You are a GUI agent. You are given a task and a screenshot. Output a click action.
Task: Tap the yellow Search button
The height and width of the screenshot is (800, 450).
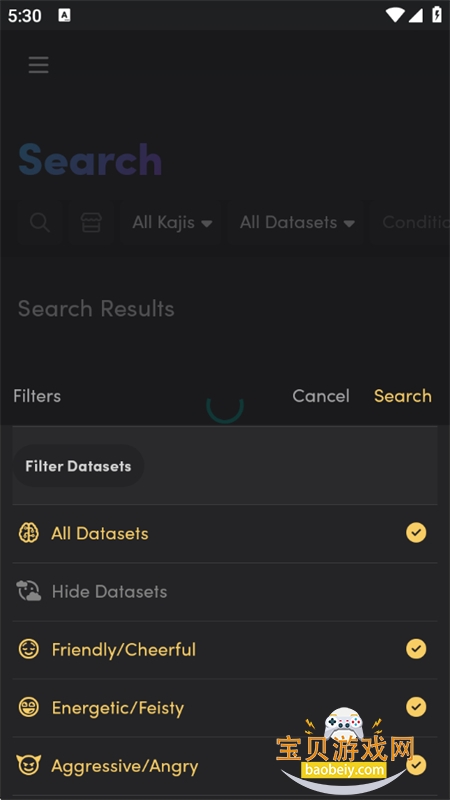click(403, 396)
